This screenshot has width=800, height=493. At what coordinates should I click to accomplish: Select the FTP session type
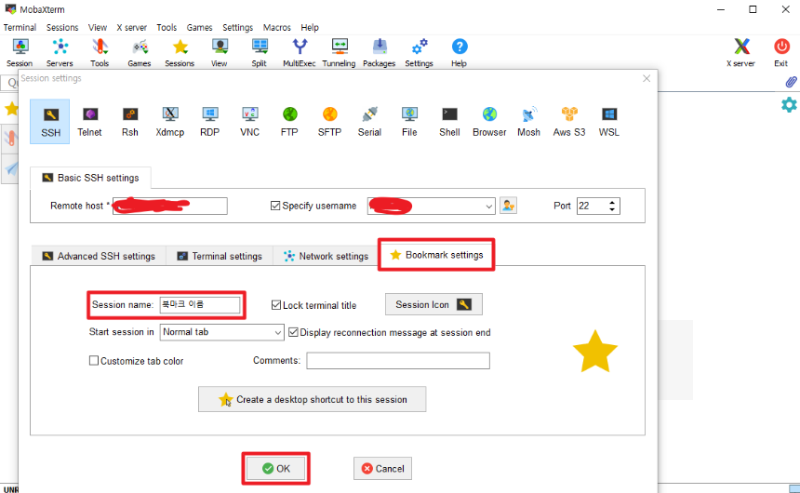pos(289,121)
